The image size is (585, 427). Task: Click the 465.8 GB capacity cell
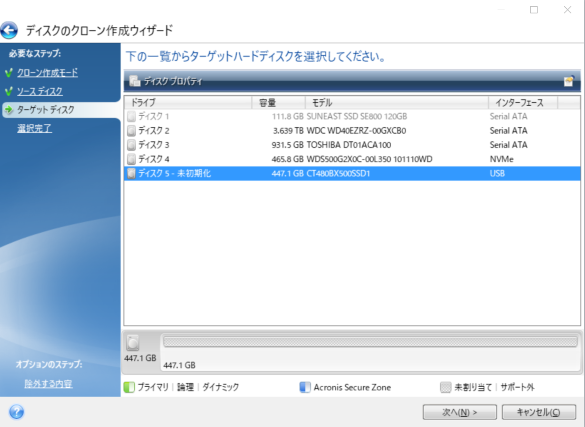(x=287, y=159)
